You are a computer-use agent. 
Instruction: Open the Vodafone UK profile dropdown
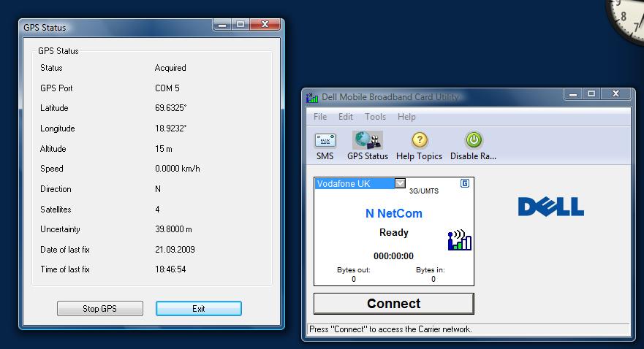click(400, 183)
